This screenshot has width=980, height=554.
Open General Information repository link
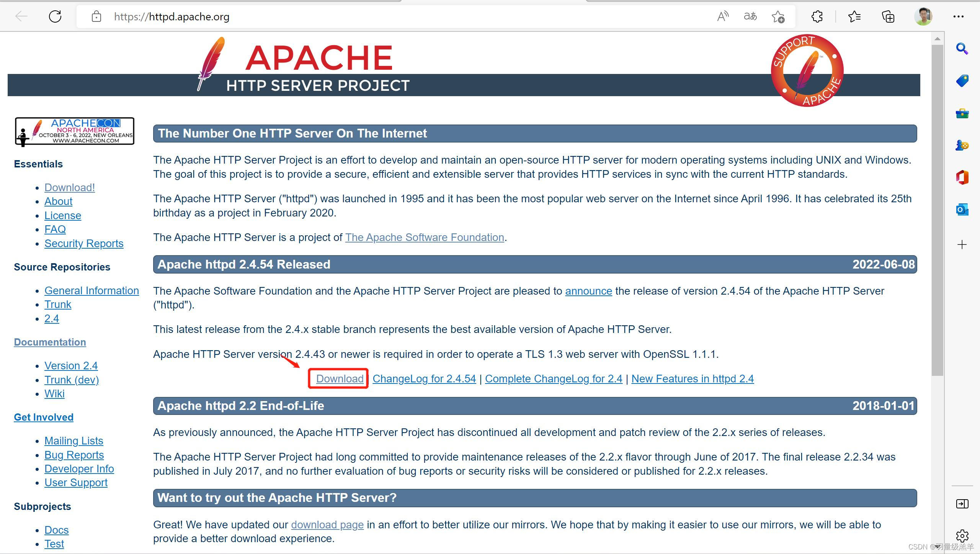[x=91, y=290]
